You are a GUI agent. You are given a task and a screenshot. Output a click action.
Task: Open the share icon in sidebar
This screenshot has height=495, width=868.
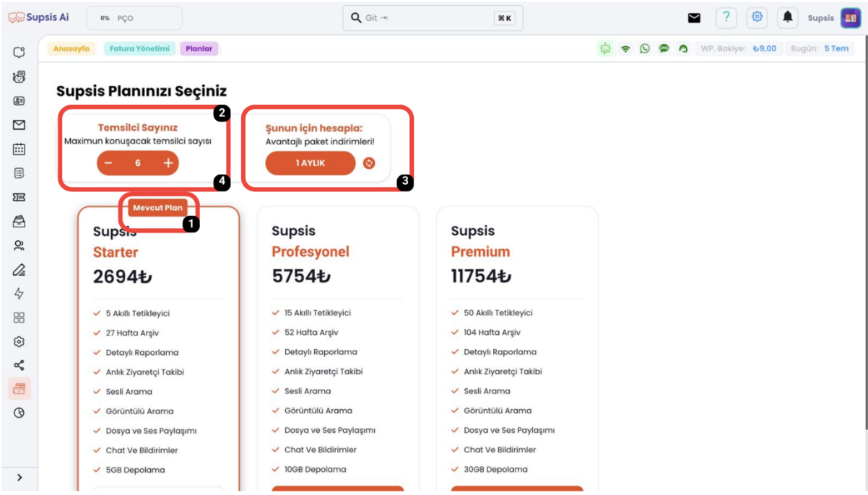[x=19, y=365]
